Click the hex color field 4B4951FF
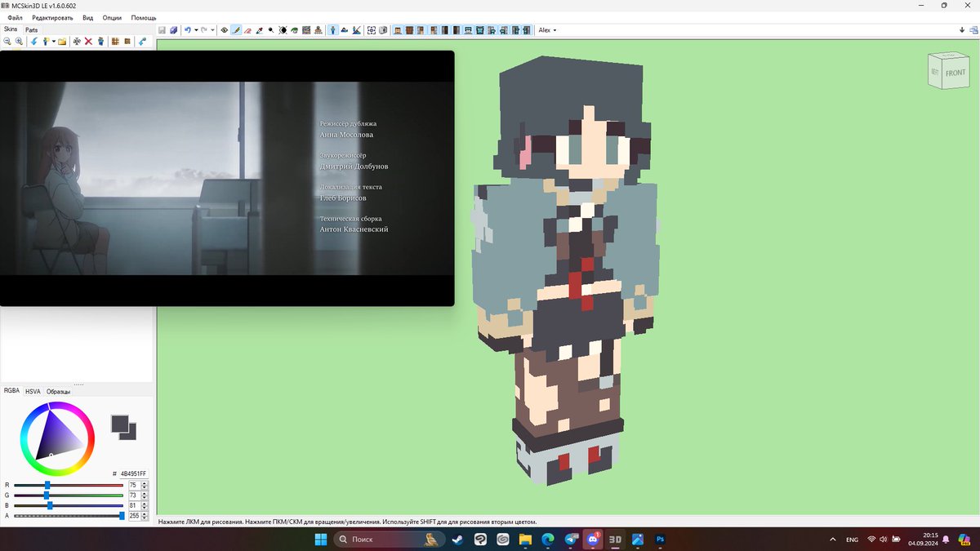This screenshot has width=980, height=551. coord(133,473)
